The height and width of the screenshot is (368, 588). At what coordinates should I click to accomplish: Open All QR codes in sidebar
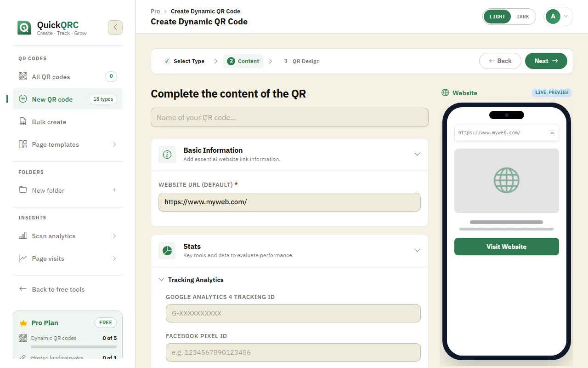68,77
